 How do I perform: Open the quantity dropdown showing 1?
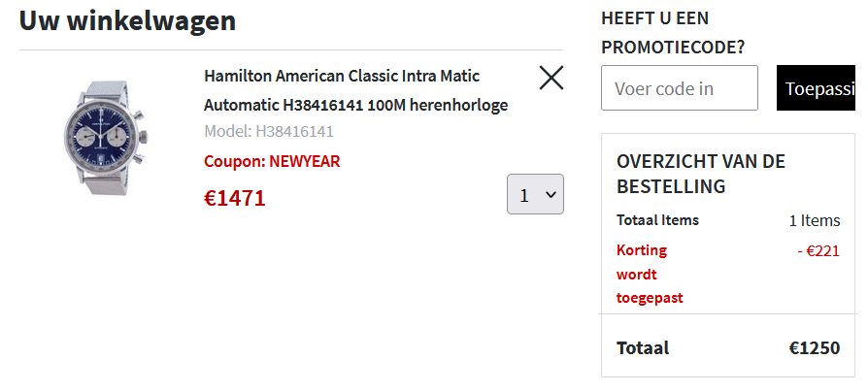pyautogui.click(x=535, y=194)
